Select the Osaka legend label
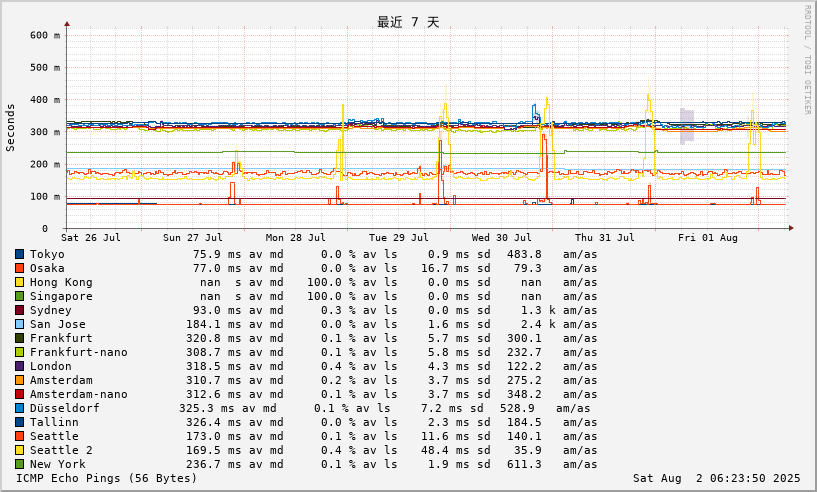The image size is (817, 492). click(47, 268)
